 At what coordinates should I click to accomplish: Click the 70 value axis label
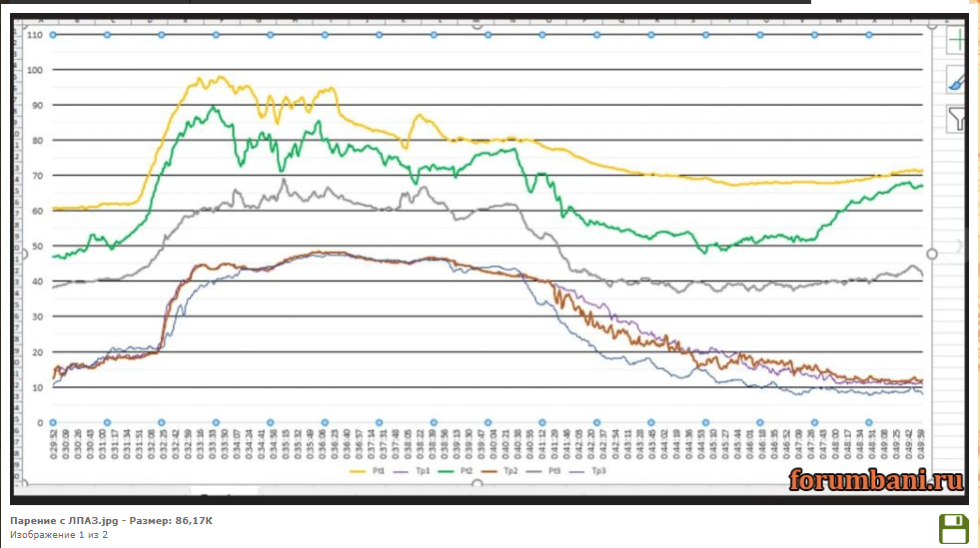(x=38, y=176)
